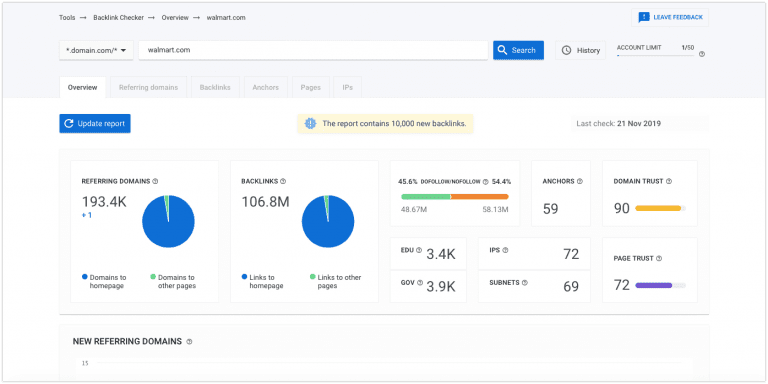Click the help icon beside Backlinks heading
This screenshot has width=768, height=384.
tap(283, 181)
